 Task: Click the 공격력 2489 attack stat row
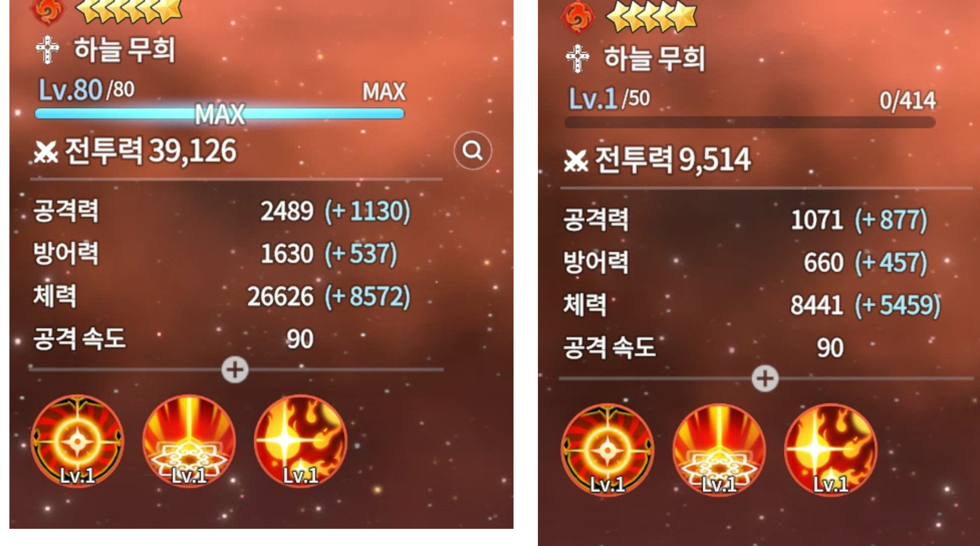(x=222, y=211)
